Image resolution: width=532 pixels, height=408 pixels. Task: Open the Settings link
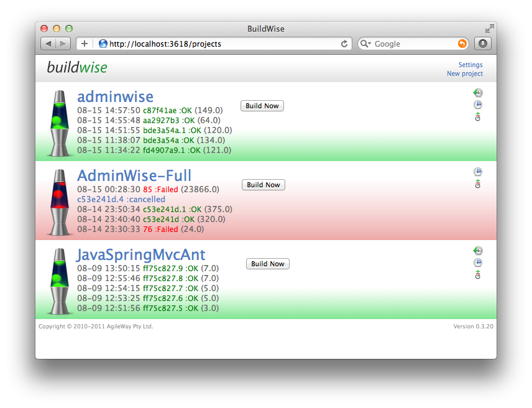470,65
